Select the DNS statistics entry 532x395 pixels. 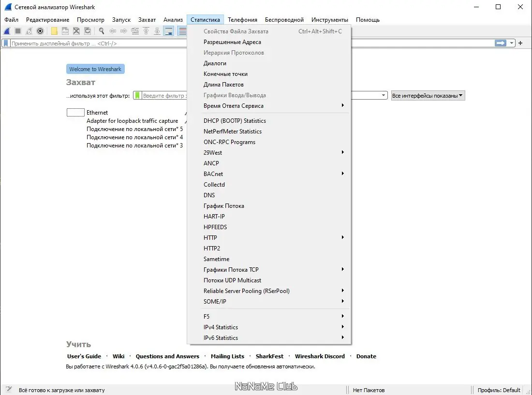click(269, 195)
